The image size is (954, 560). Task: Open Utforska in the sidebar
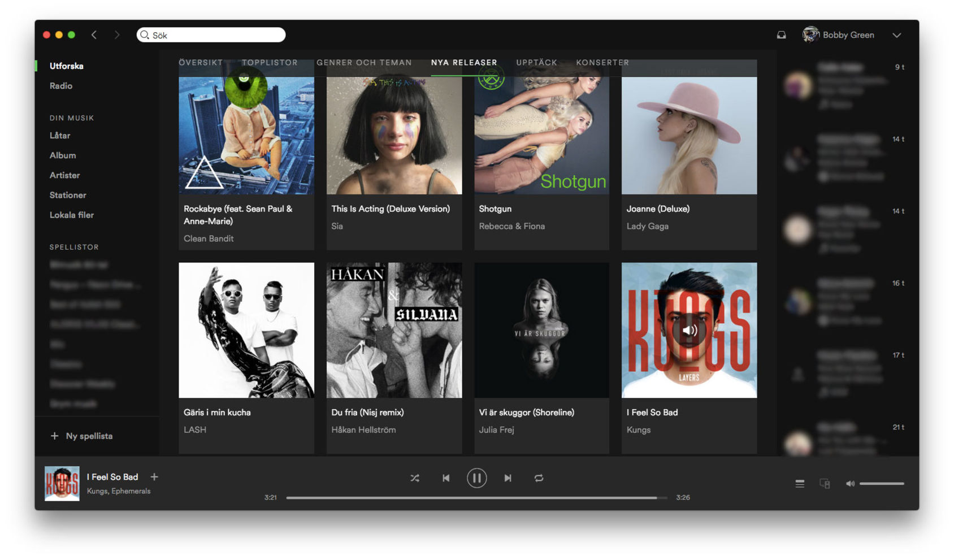(67, 66)
